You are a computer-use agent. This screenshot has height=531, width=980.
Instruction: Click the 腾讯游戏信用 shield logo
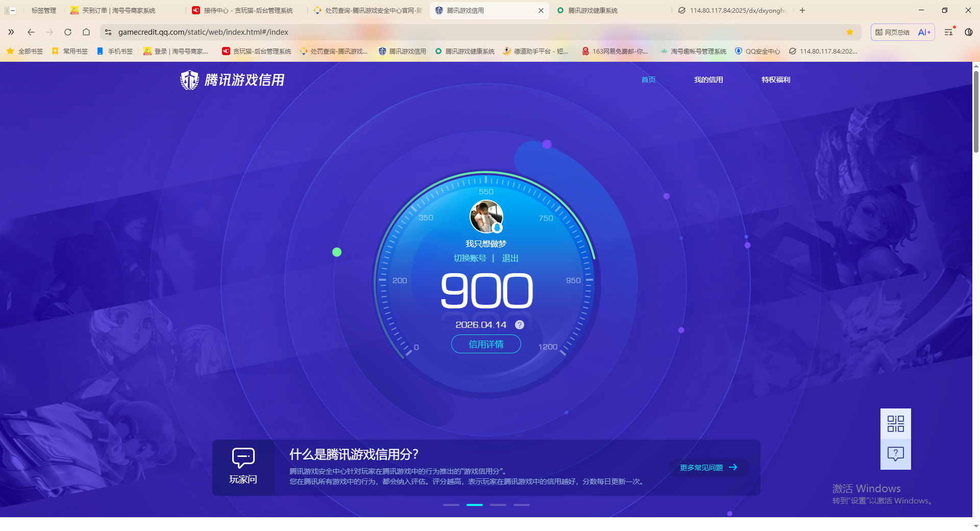point(189,80)
